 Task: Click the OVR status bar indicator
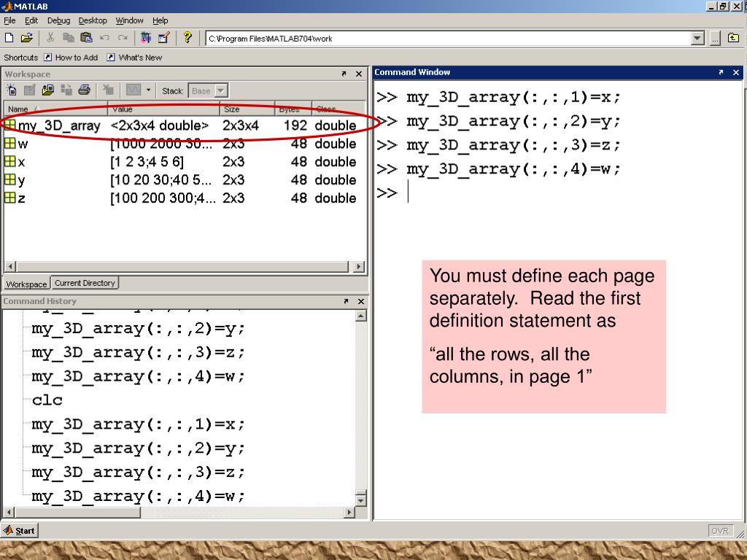click(x=720, y=531)
